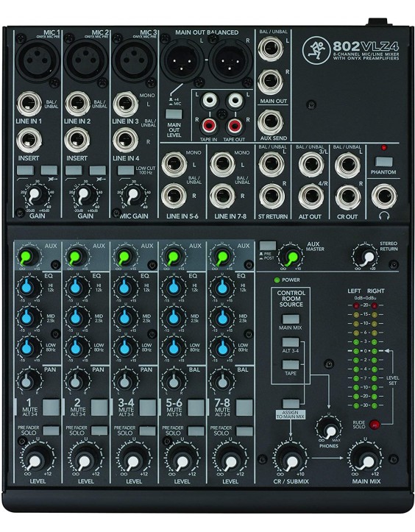Click the LINE IN 7-8 right jack
Screen dimensions: 415x532
[x=223, y=196]
